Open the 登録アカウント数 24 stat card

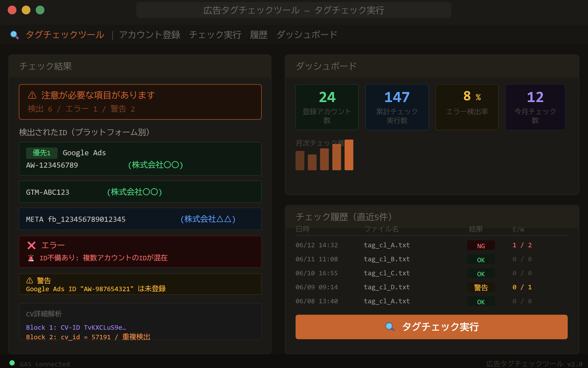click(327, 107)
